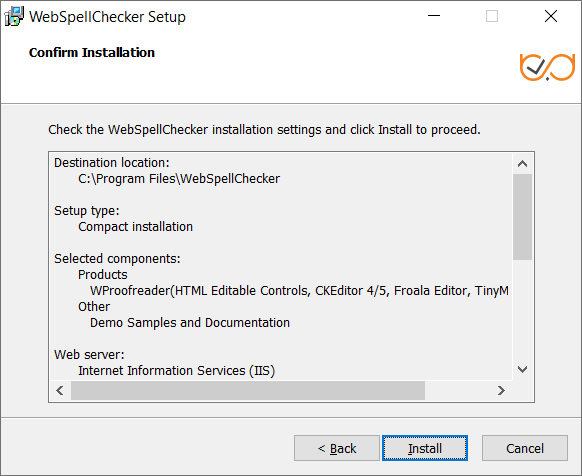Click the horizontal scrollbar right arrow

point(501,390)
